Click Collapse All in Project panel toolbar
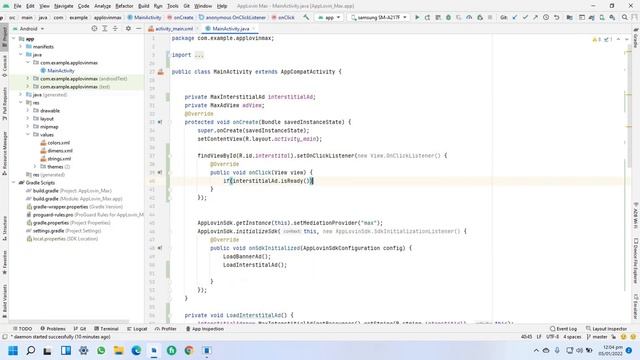Viewport: 640px width, 360px height. [x=115, y=29]
